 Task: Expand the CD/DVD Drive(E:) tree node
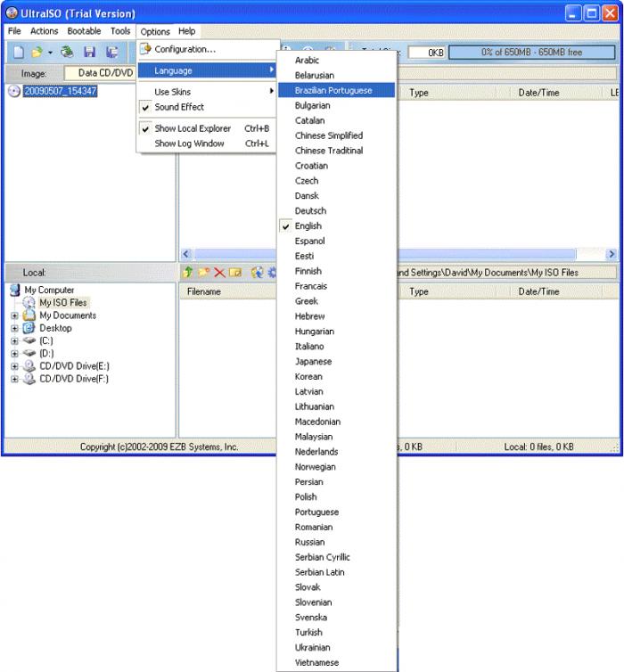coord(14,366)
